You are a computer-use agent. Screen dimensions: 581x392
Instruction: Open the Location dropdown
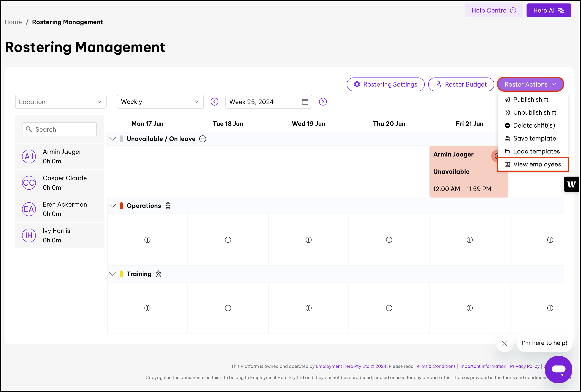[x=61, y=102]
